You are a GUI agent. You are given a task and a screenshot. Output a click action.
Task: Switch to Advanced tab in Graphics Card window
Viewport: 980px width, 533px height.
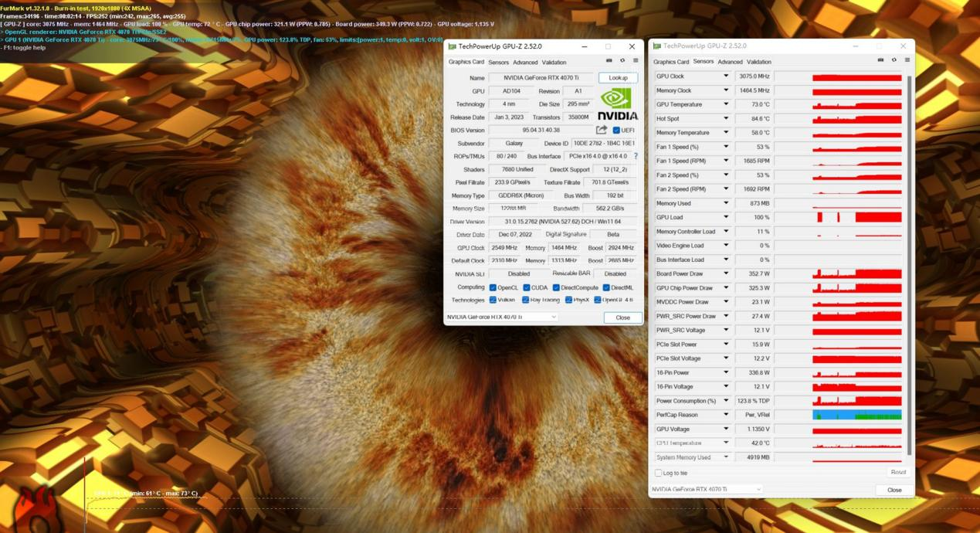[525, 63]
